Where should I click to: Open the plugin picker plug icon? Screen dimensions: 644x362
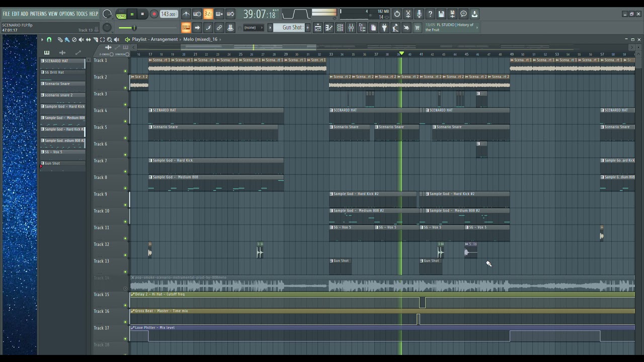(384, 28)
